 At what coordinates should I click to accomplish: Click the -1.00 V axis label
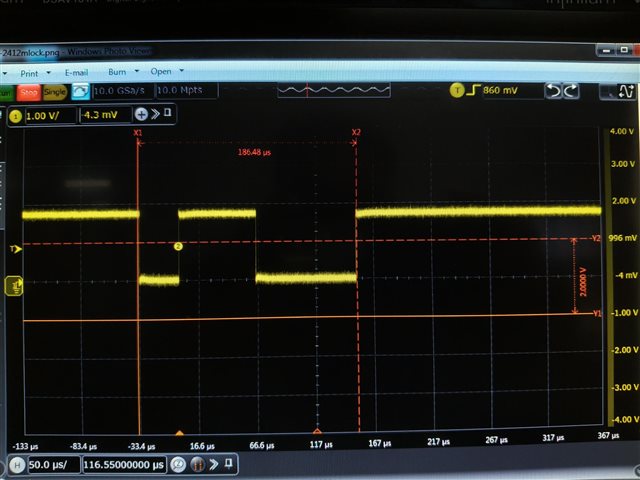pyautogui.click(x=624, y=313)
